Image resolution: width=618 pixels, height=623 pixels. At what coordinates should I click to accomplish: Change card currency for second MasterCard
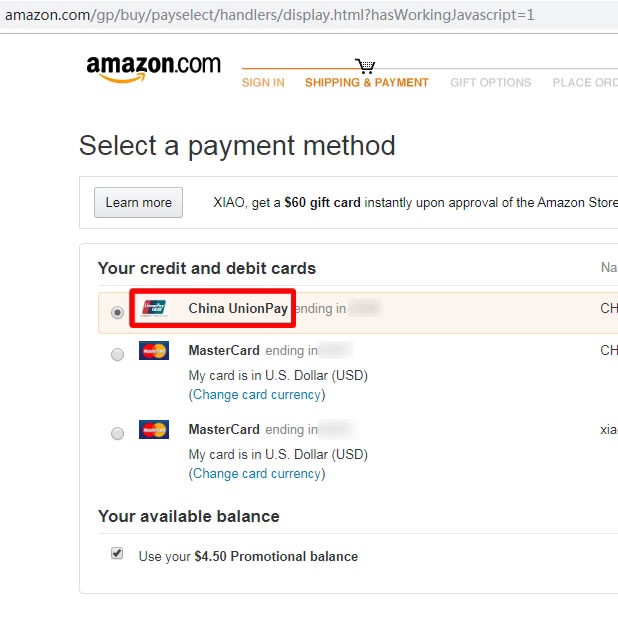click(257, 473)
